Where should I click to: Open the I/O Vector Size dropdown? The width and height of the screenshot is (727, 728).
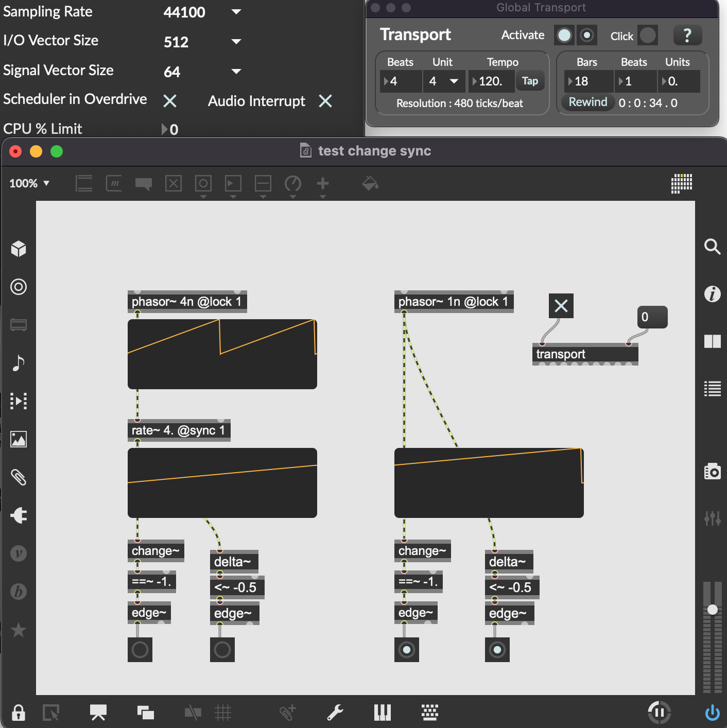click(x=236, y=42)
